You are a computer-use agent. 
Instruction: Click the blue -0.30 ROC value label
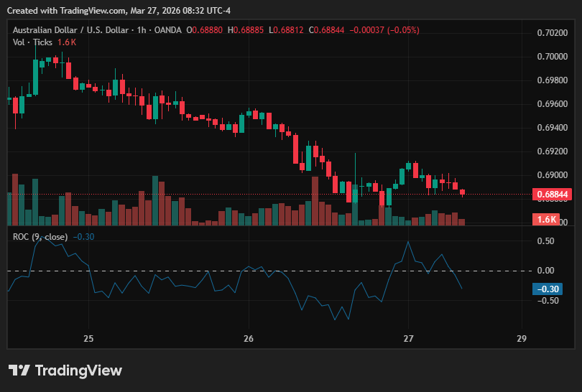pos(548,289)
